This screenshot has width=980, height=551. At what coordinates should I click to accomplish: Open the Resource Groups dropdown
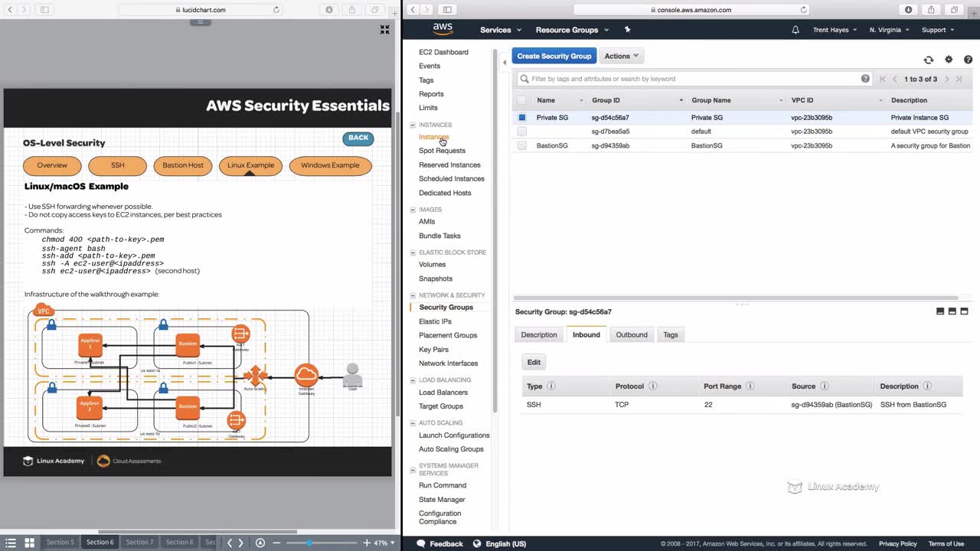(572, 30)
